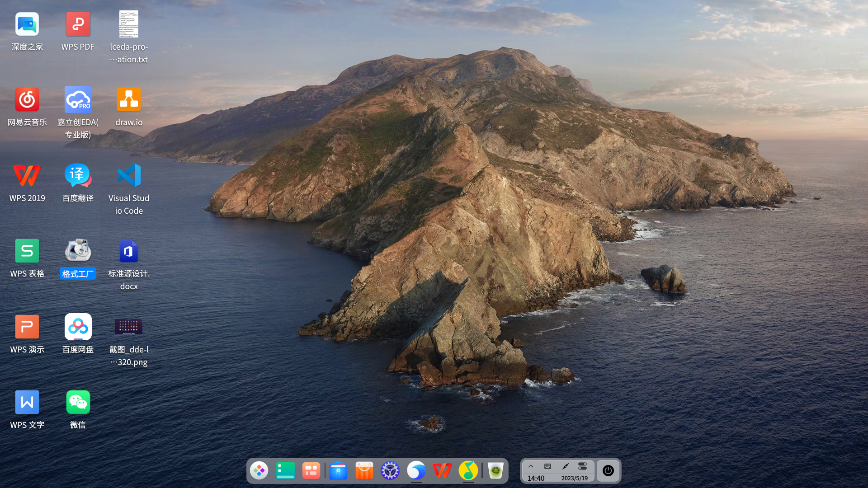The height and width of the screenshot is (488, 868).
Task: Expand the system tray arrow
Action: coord(531,466)
